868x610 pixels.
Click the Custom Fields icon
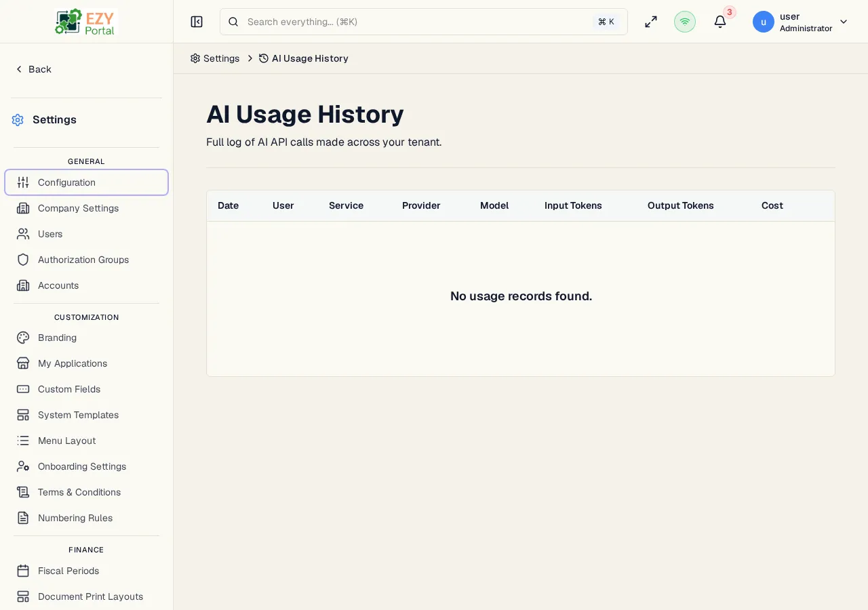point(23,389)
